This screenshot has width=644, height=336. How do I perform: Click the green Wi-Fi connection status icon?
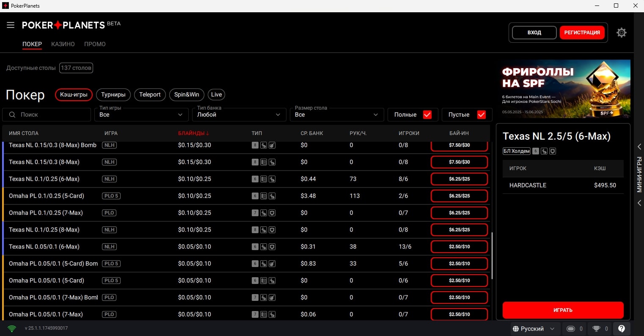(12, 328)
